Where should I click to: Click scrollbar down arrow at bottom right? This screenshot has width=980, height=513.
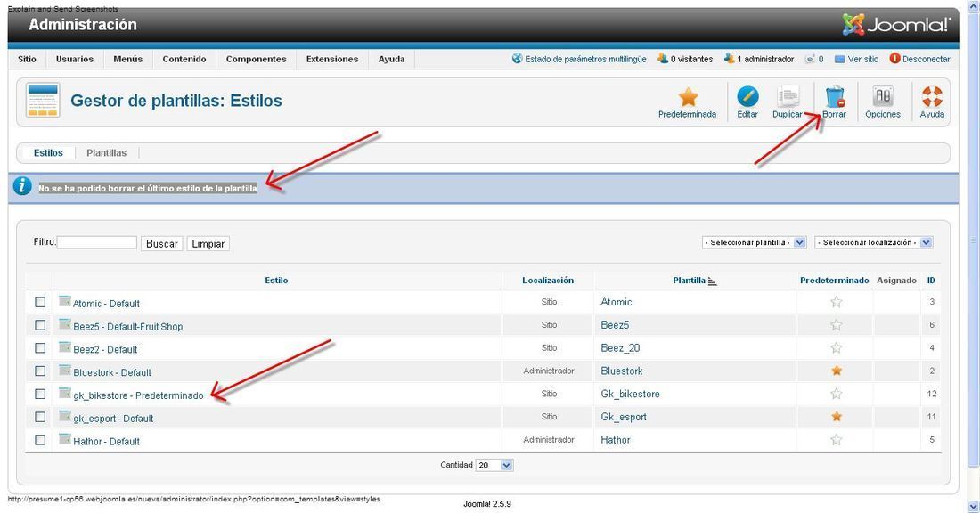pyautogui.click(x=973, y=506)
